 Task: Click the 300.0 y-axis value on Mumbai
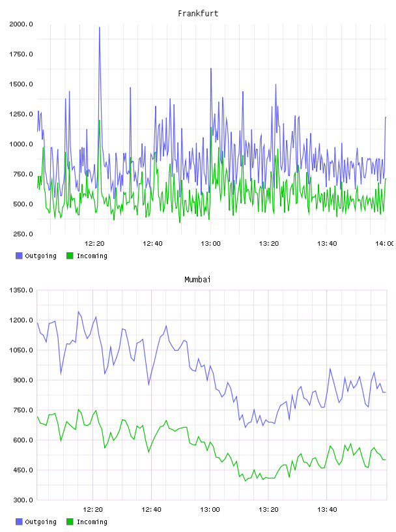pyautogui.click(x=23, y=500)
